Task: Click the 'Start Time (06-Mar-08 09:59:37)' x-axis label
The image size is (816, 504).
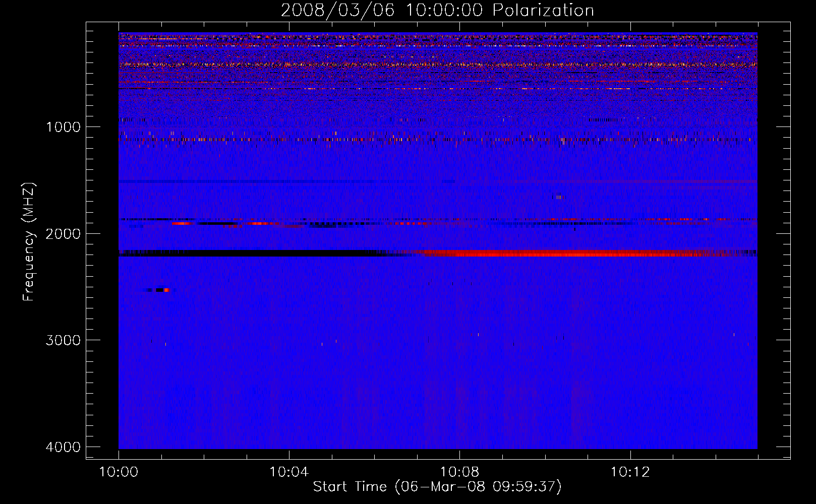Action: [x=437, y=487]
